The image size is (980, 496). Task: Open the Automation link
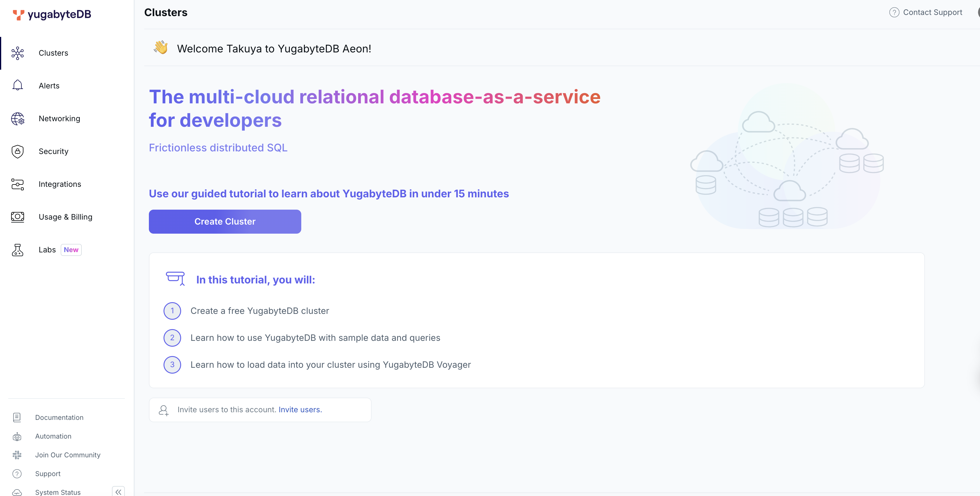pyautogui.click(x=53, y=436)
